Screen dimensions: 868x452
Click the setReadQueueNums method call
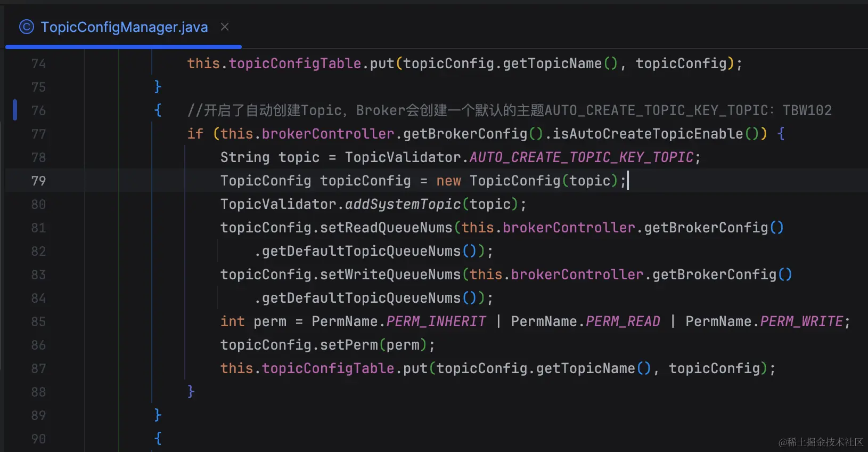point(386,228)
